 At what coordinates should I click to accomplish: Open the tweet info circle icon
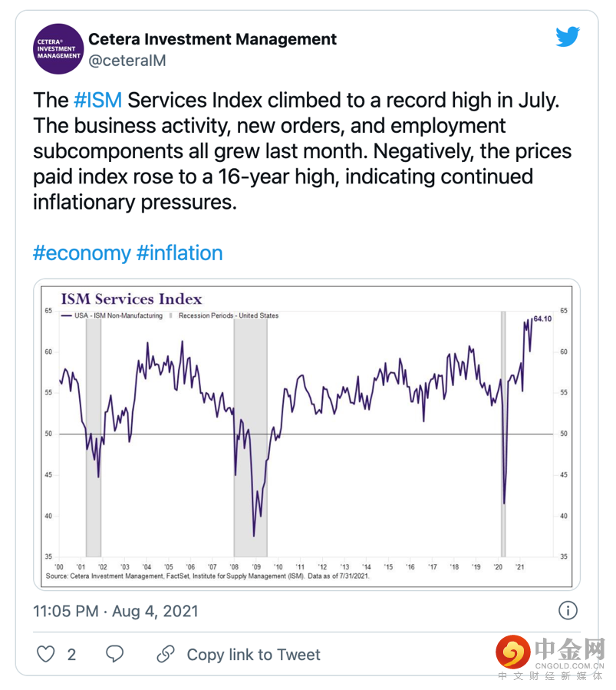(567, 611)
